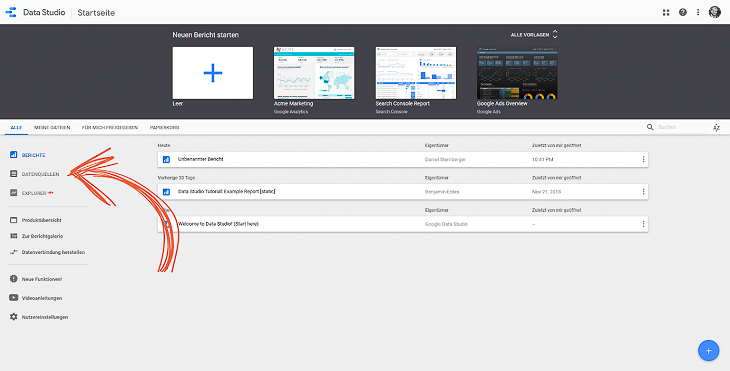Click the 10:41 PM opened time

click(542, 160)
